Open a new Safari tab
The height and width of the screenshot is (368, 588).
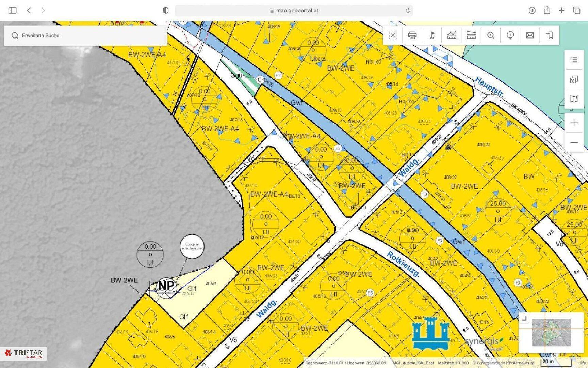pyautogui.click(x=561, y=11)
